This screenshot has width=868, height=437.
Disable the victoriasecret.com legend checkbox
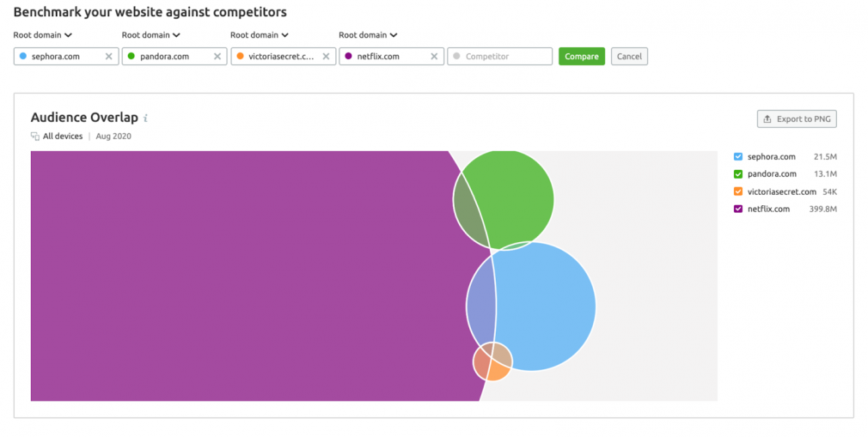point(738,191)
